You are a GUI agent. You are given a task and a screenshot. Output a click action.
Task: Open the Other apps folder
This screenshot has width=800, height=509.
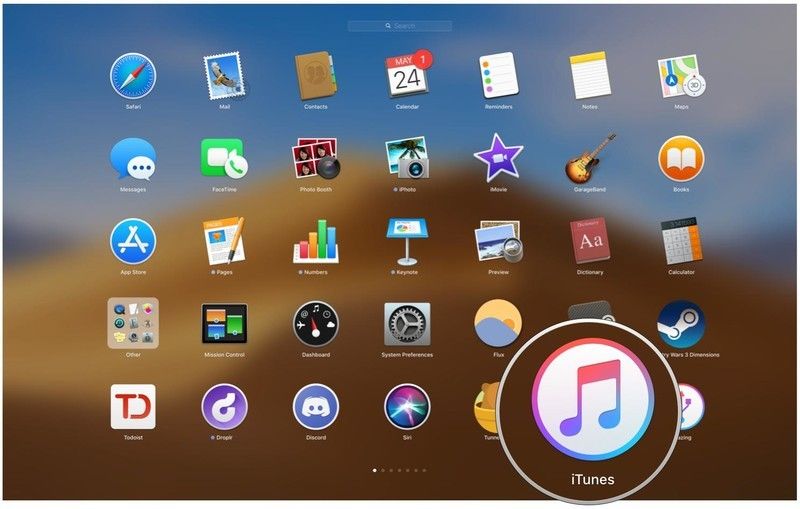(x=133, y=323)
